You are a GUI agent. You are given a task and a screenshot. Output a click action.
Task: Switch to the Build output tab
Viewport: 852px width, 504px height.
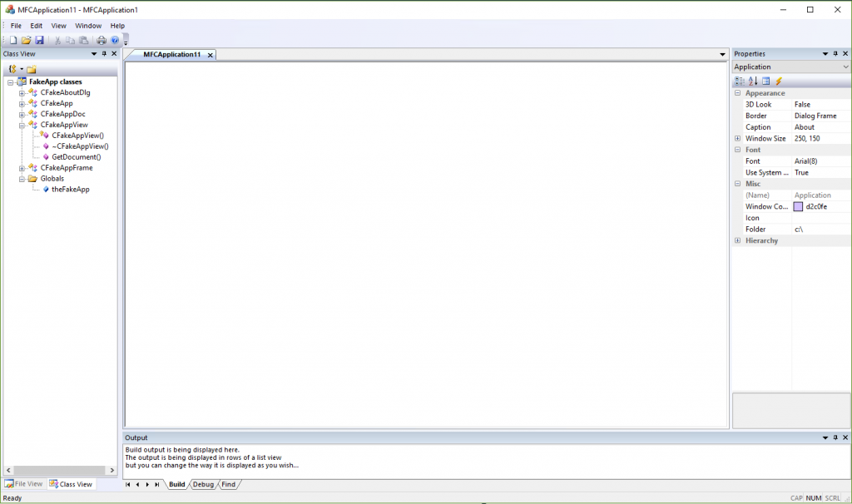176,484
